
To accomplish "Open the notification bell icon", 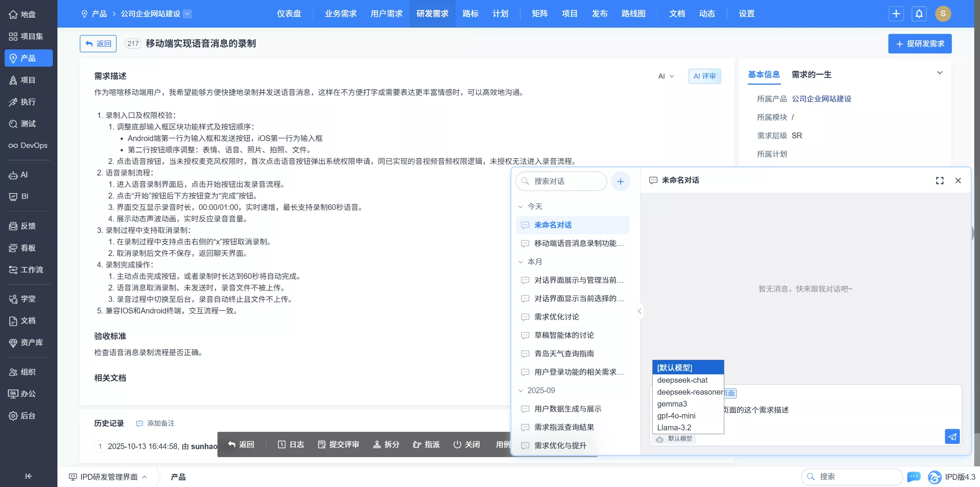I will (919, 14).
